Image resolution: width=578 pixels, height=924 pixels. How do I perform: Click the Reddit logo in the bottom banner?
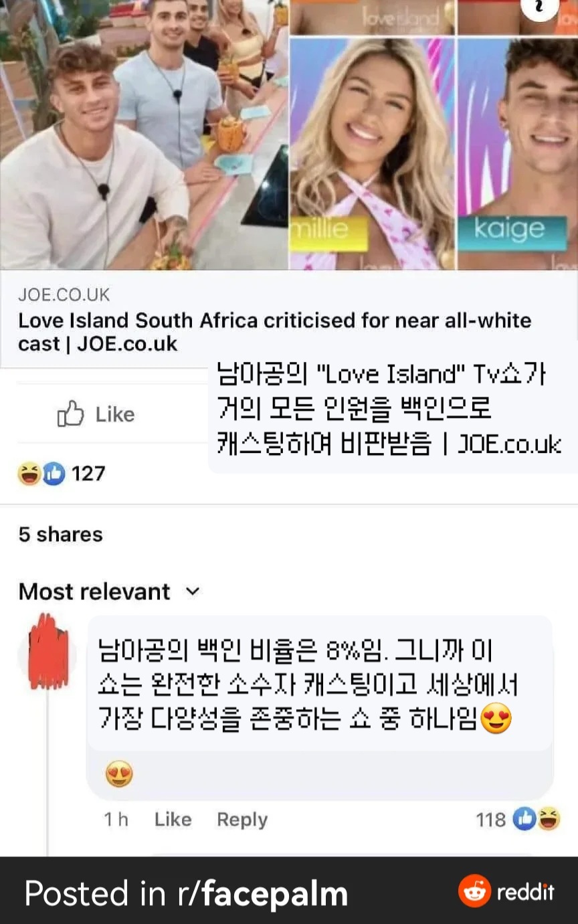pos(474,892)
